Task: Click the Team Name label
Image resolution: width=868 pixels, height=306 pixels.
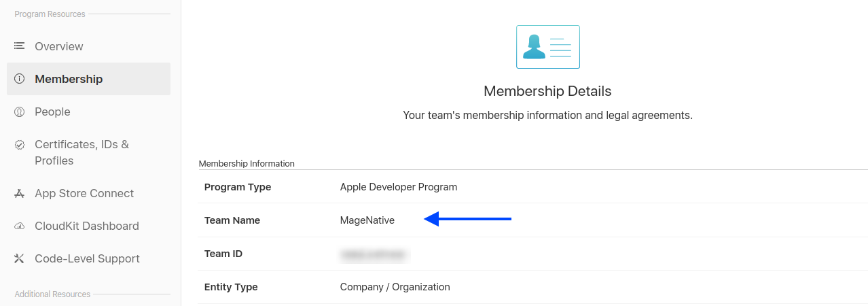Action: (232, 220)
